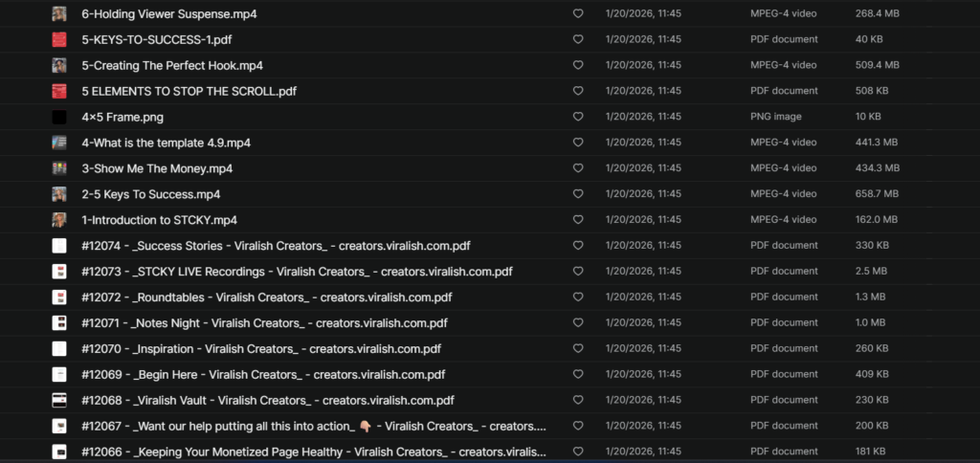The width and height of the screenshot is (980, 463).
Task: Toggle the heart on #12067 Want our help PDF
Action: pyautogui.click(x=578, y=426)
